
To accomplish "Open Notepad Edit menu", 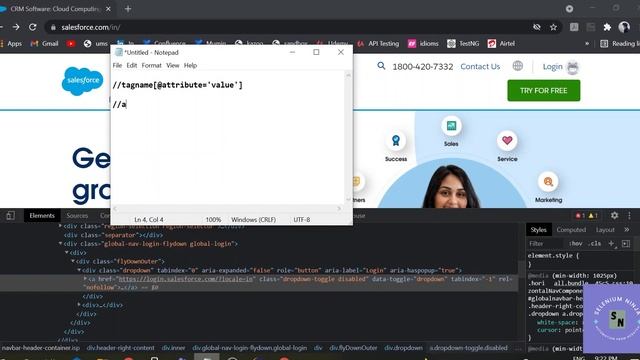I will coord(131,65).
